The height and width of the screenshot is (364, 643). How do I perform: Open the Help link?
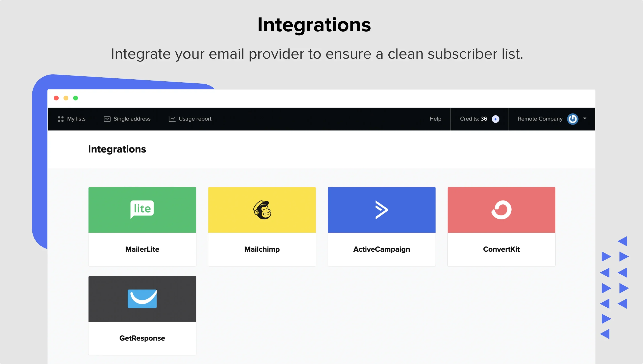tap(435, 119)
